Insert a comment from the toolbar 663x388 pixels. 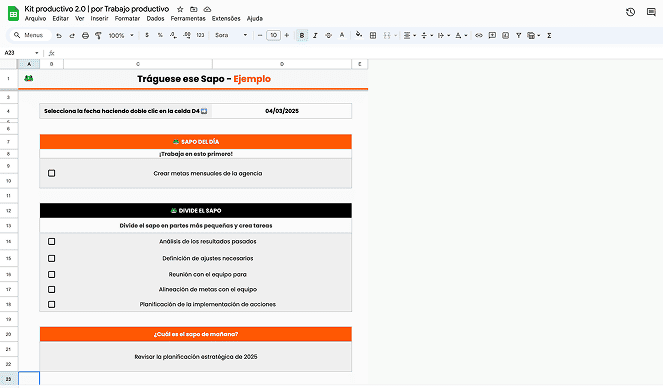(492, 36)
